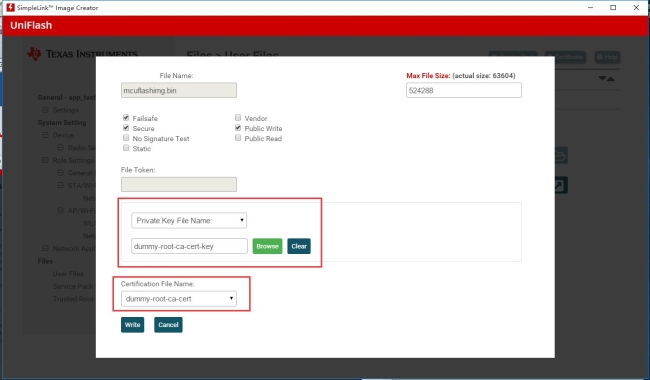Image resolution: width=650 pixels, height=380 pixels.
Task: Minimize the Image Creator window
Action: coord(591,7)
